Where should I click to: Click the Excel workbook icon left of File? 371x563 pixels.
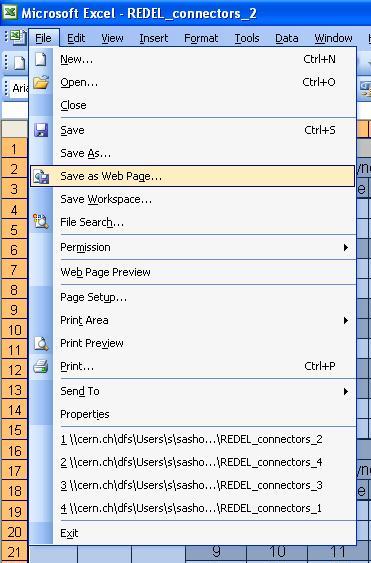[x=17, y=37]
